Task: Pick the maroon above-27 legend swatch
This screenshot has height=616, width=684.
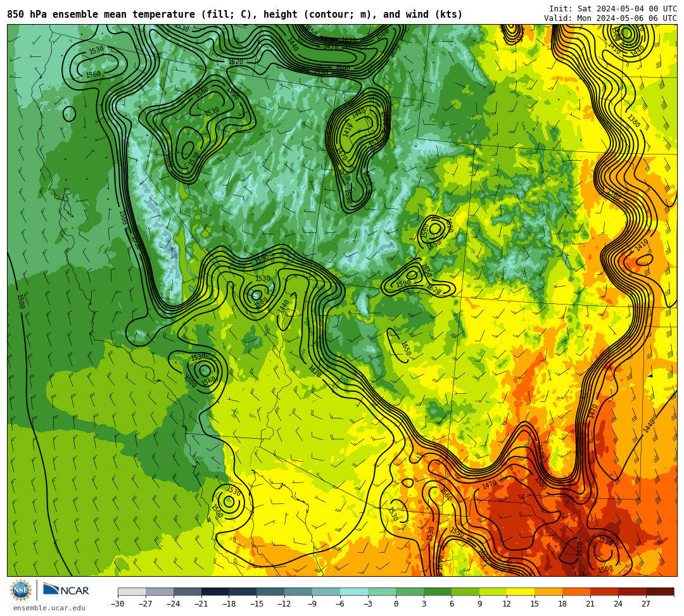Action: [660, 591]
